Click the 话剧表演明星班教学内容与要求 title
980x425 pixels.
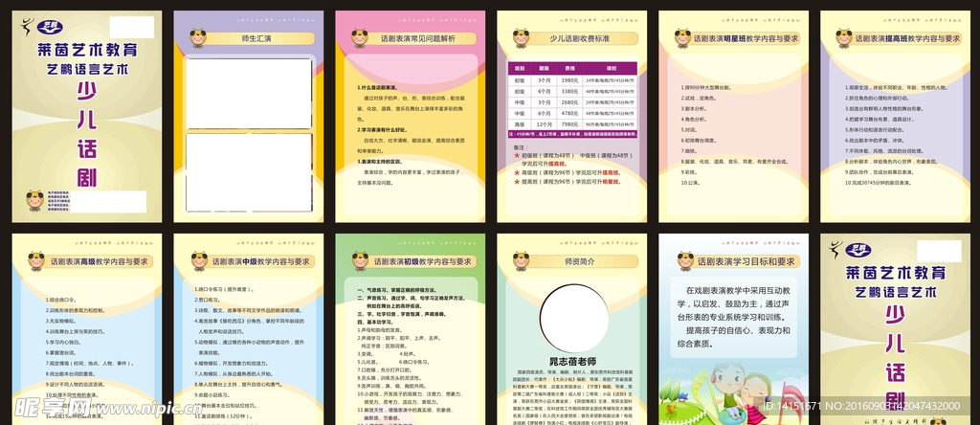[x=746, y=38]
